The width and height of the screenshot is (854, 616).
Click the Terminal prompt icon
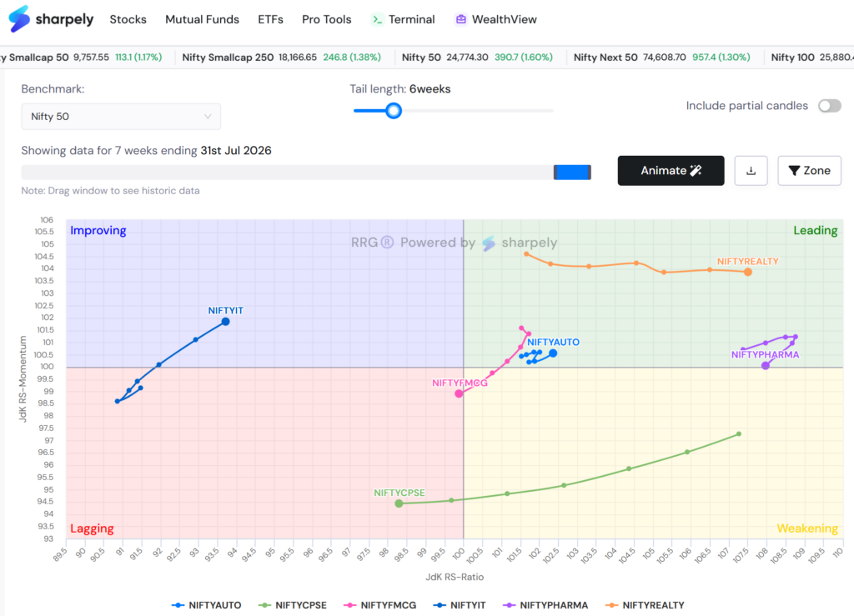point(377,20)
